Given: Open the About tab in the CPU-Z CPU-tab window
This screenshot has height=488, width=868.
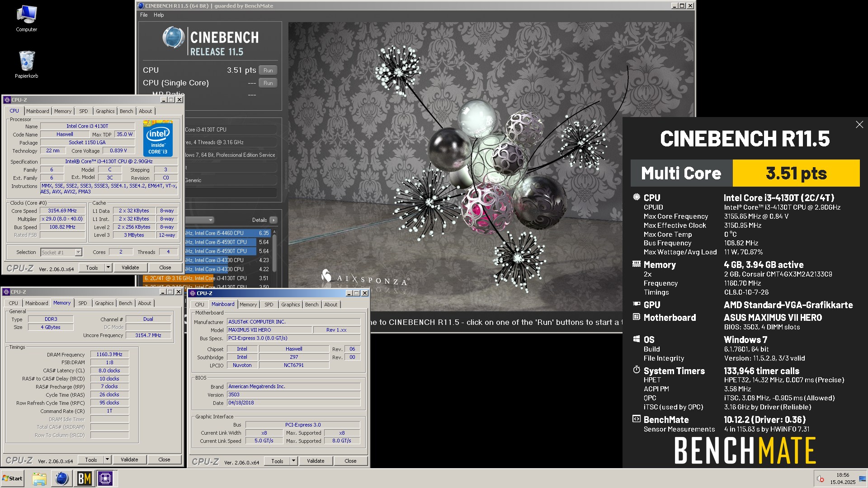Looking at the screenshot, I should tap(146, 111).
